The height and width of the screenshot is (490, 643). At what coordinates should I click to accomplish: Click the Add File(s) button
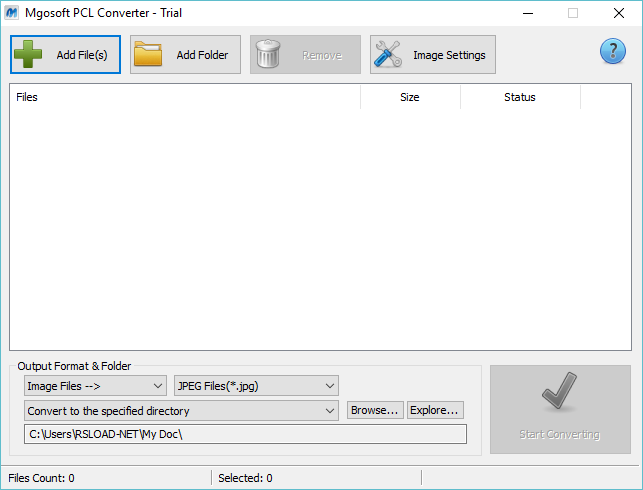(x=65, y=55)
